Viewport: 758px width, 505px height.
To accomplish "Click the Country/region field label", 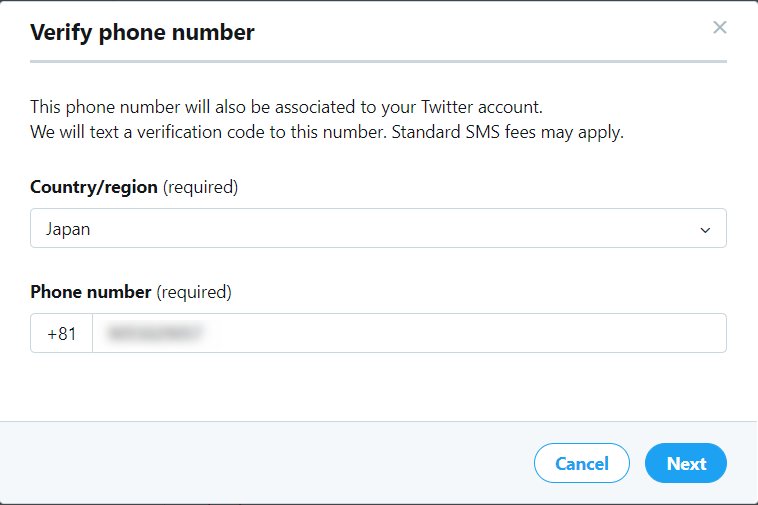I will tap(94, 187).
